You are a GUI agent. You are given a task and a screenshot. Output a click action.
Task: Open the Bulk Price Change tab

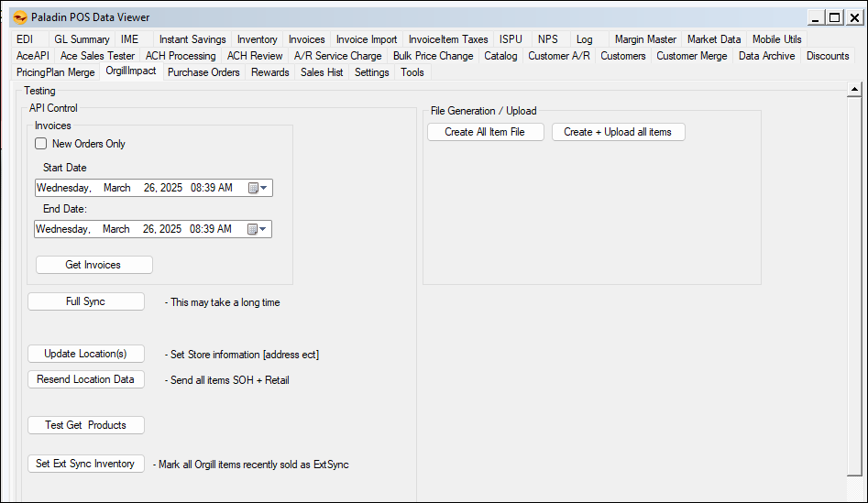tap(433, 56)
